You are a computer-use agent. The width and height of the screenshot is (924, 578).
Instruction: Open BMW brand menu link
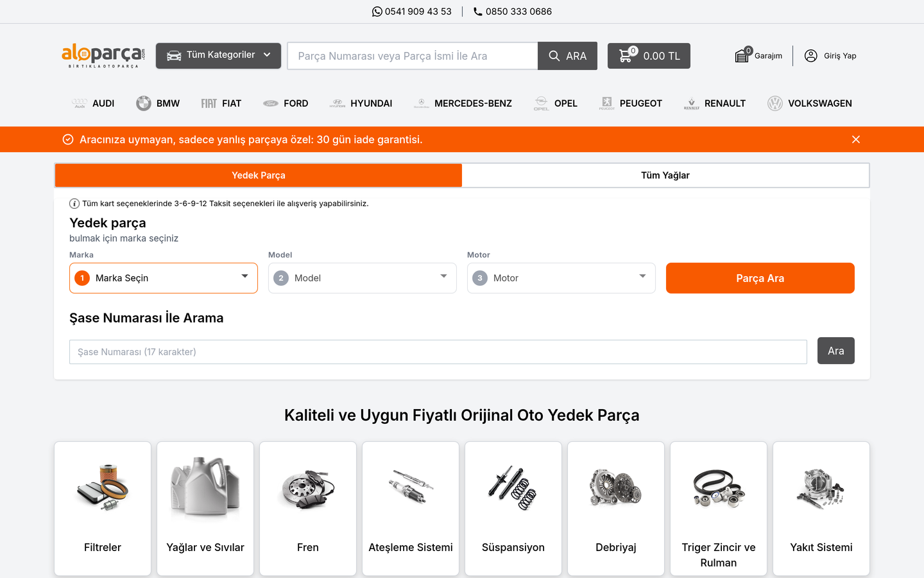pyautogui.click(x=168, y=103)
